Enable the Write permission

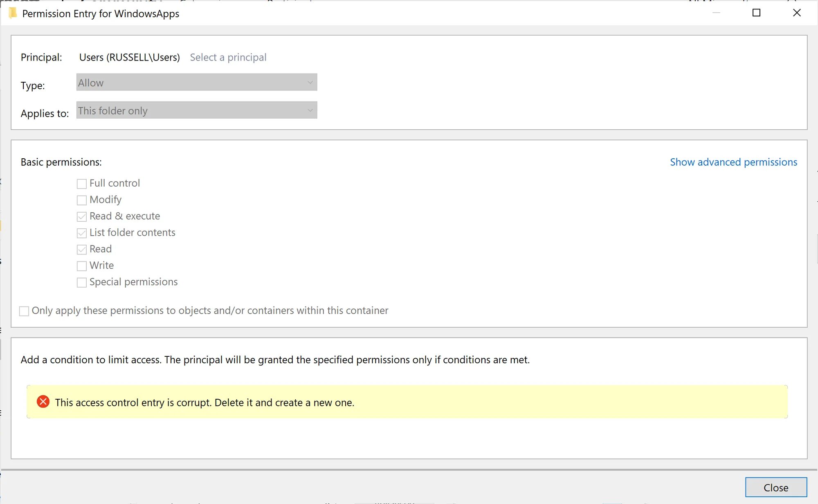81,265
